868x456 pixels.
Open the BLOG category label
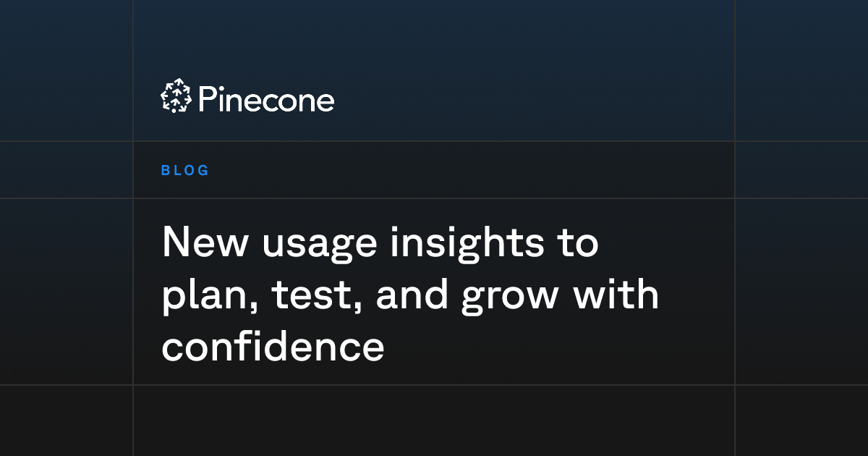coord(185,171)
